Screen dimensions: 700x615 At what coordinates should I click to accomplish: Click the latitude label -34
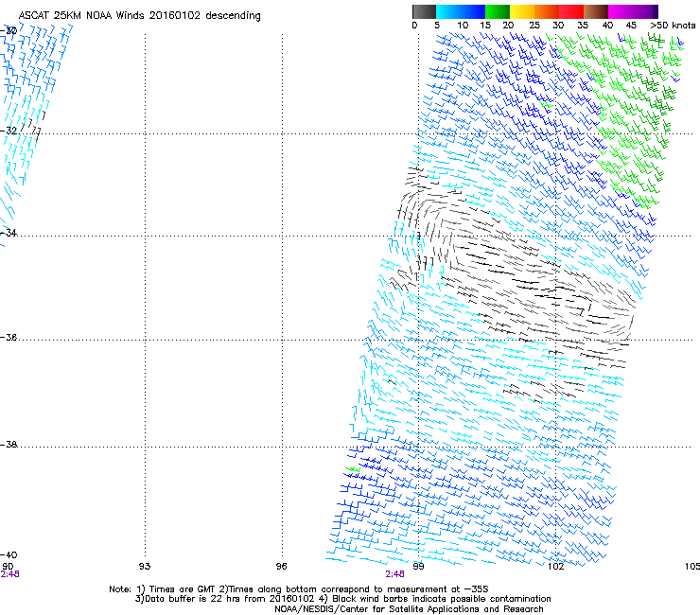9,233
